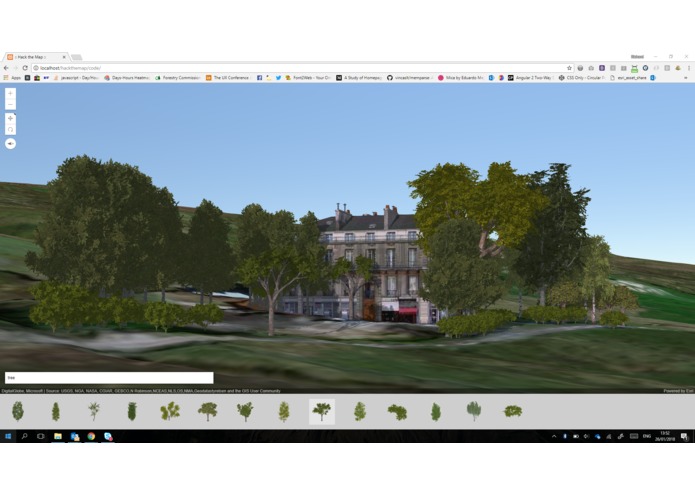Open The UX Conference bookmark
The height and width of the screenshot is (494, 695).
pos(228,78)
